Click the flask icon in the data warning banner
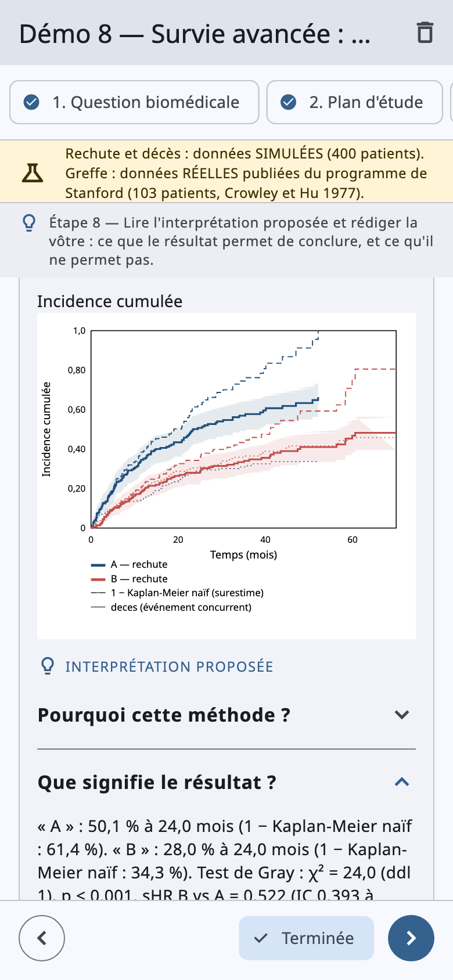453x980 pixels. 33,172
